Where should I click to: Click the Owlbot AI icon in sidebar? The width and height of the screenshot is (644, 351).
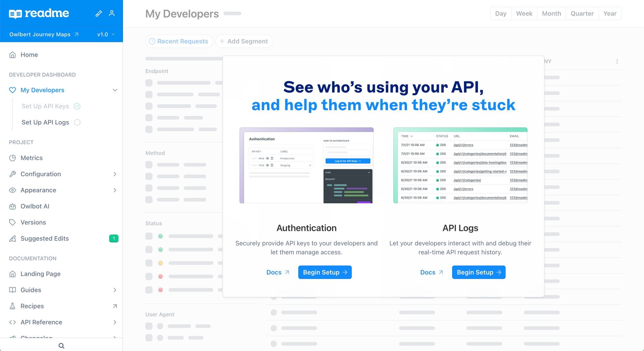click(12, 206)
